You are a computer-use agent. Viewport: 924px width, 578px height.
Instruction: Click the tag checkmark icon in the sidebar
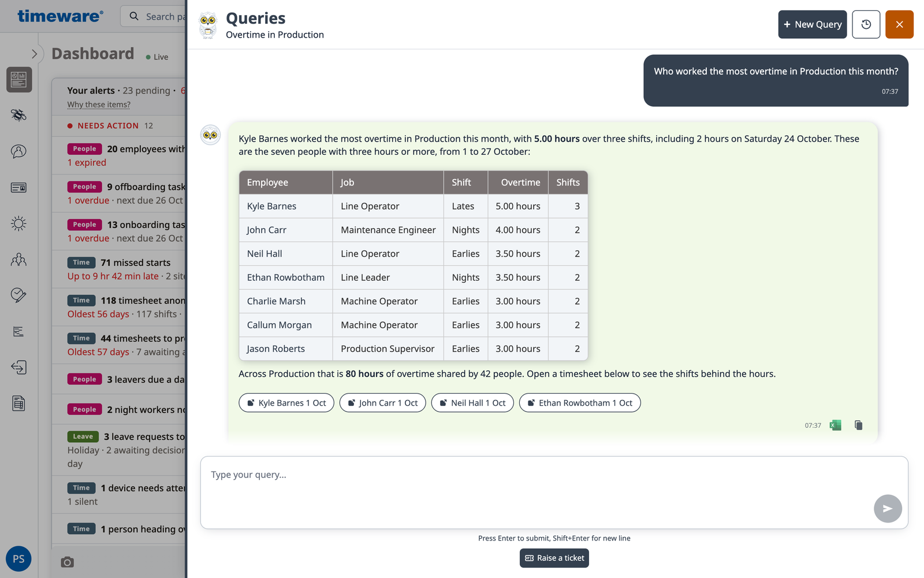(19, 295)
